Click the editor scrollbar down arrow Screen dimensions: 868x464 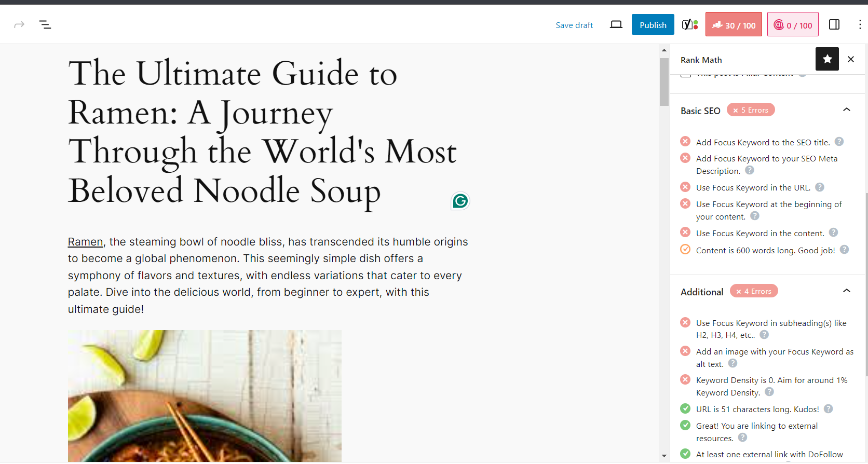tap(664, 456)
